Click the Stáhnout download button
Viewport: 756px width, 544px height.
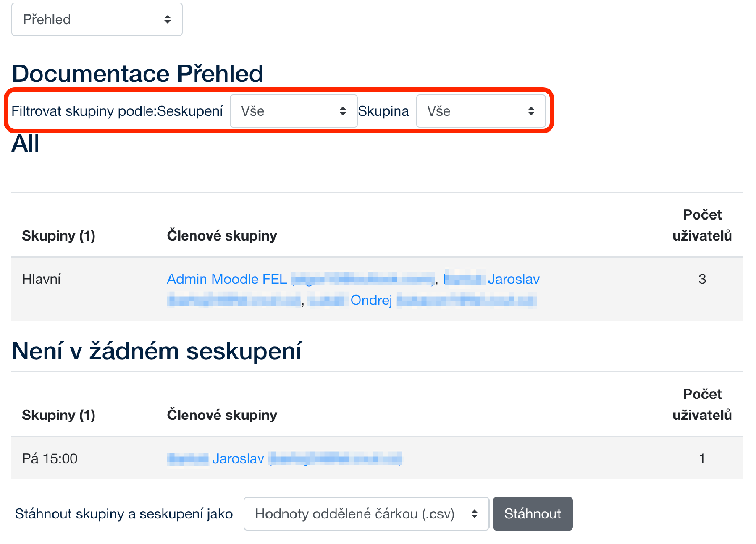[x=533, y=514]
